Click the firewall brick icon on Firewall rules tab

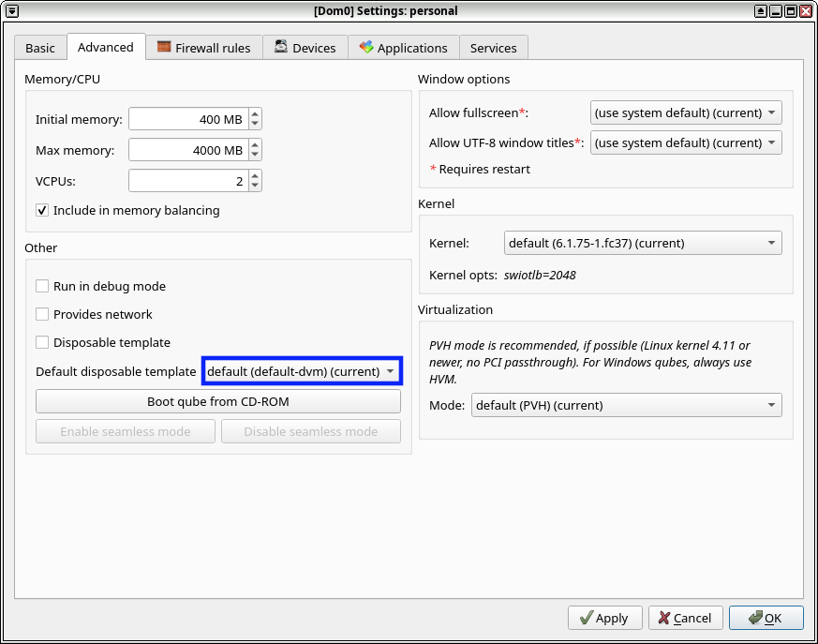pos(164,47)
